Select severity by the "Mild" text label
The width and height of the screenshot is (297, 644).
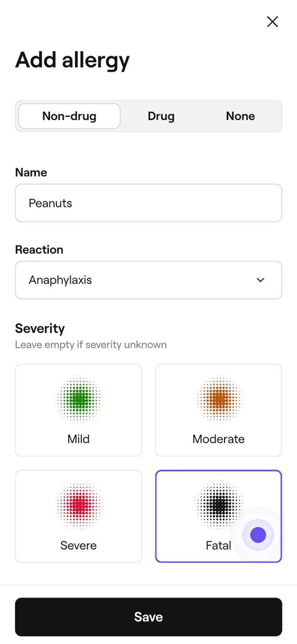coord(78,439)
